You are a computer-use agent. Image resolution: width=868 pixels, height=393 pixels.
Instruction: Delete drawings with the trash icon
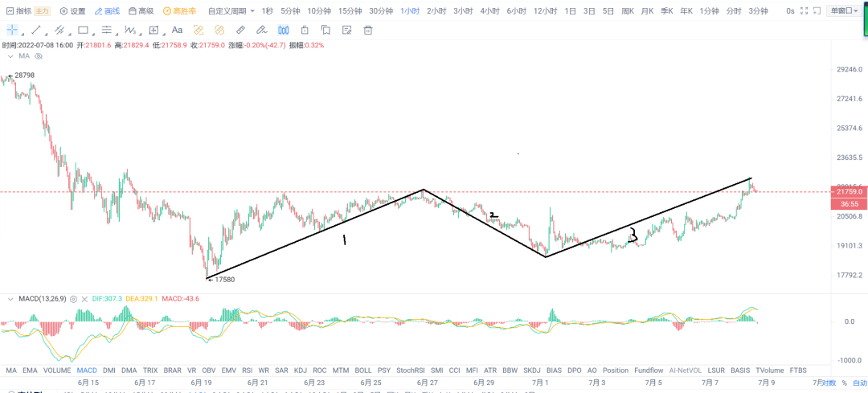coord(367,30)
